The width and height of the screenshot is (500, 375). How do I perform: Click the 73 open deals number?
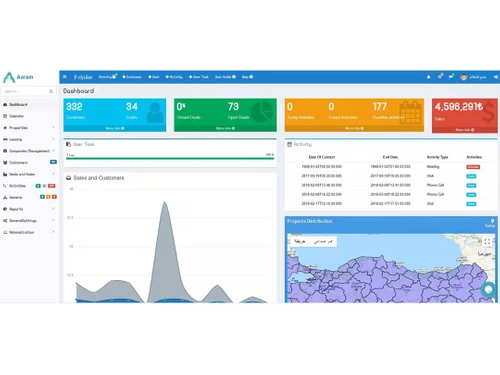[233, 107]
